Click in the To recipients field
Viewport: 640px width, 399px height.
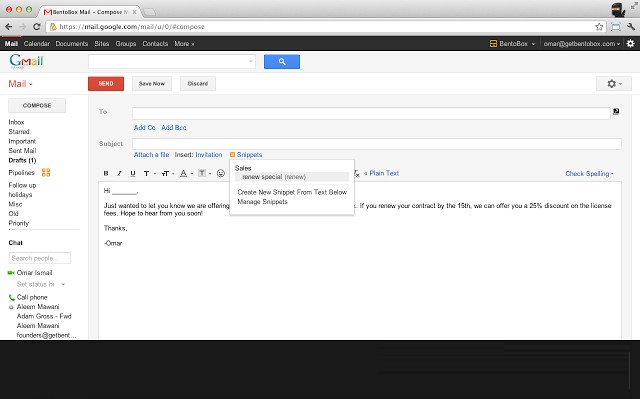coord(371,113)
